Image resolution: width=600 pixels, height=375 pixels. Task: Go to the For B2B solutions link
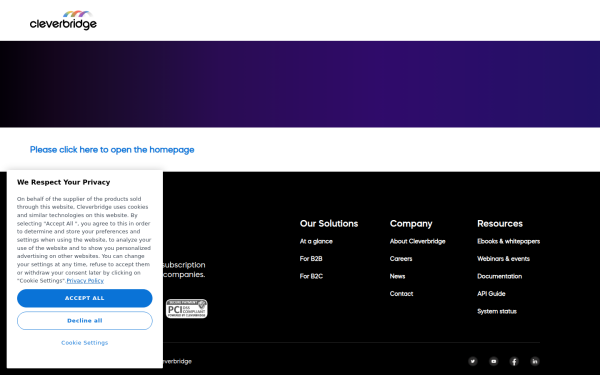(311, 259)
